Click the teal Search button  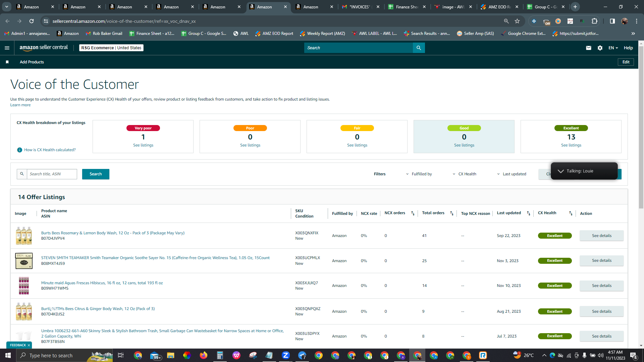[x=96, y=174]
